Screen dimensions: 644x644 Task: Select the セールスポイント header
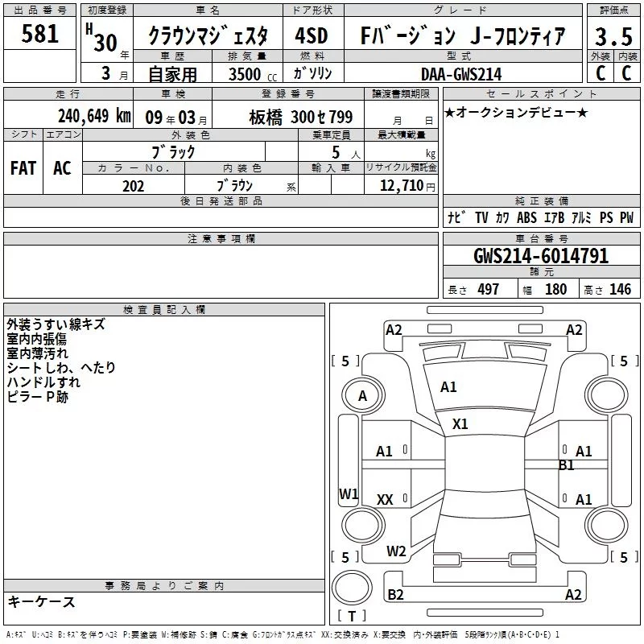pos(541,93)
